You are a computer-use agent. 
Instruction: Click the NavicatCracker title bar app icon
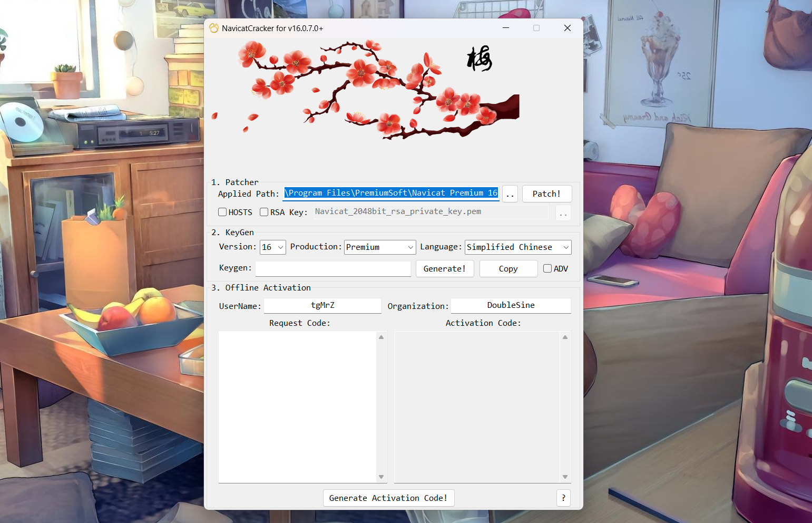point(213,28)
